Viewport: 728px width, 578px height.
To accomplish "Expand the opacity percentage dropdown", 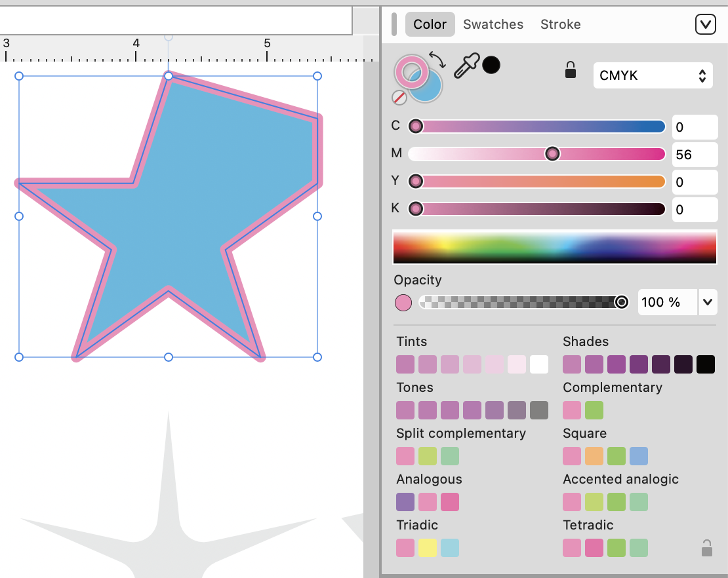I will [708, 302].
